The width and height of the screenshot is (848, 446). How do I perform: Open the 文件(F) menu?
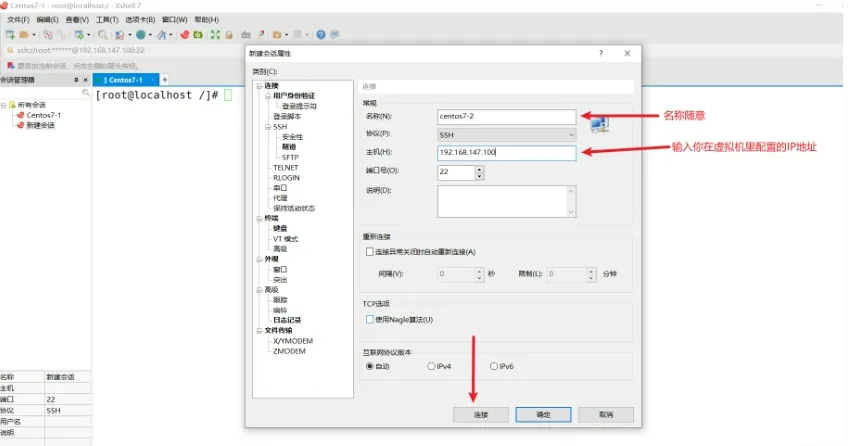pyautogui.click(x=18, y=19)
